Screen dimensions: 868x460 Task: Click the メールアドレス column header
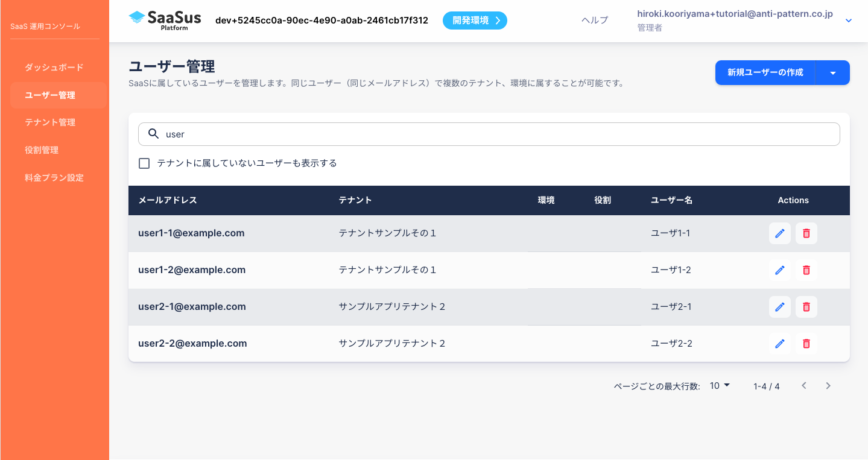click(168, 200)
